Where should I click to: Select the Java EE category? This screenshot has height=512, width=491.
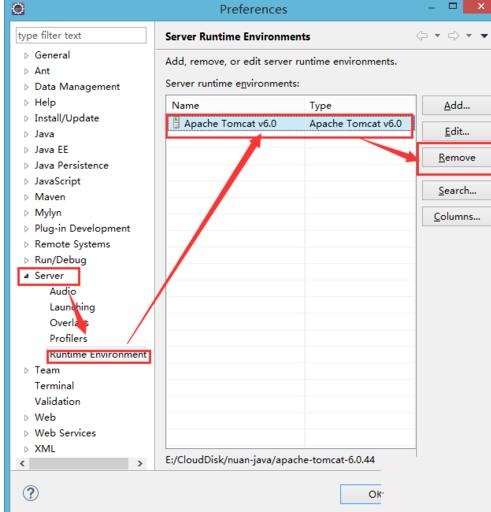point(51,150)
